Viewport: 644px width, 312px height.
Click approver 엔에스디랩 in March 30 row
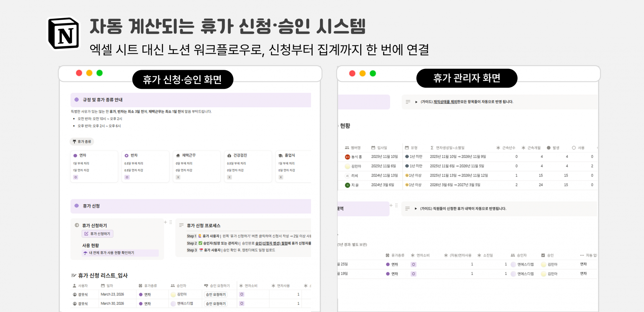182,304
